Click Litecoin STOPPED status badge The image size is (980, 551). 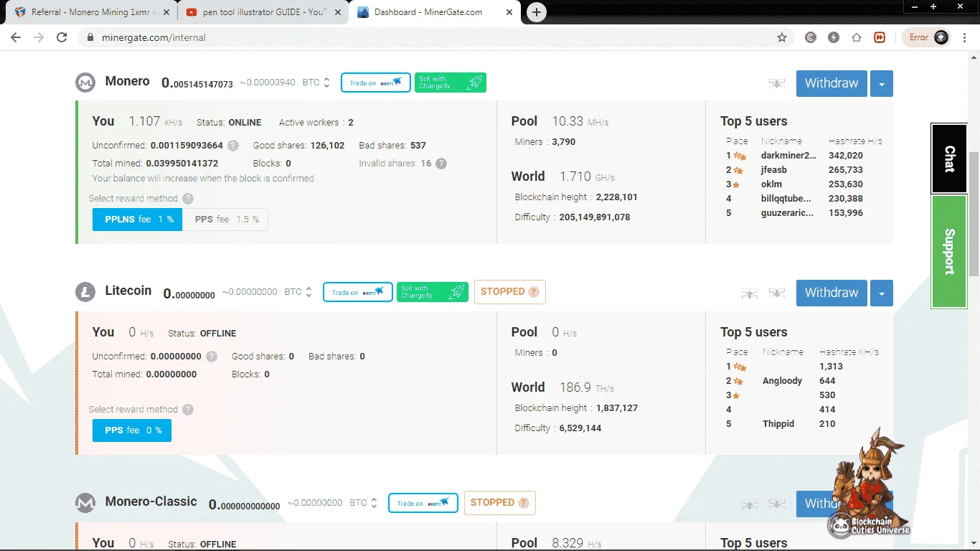(x=510, y=292)
